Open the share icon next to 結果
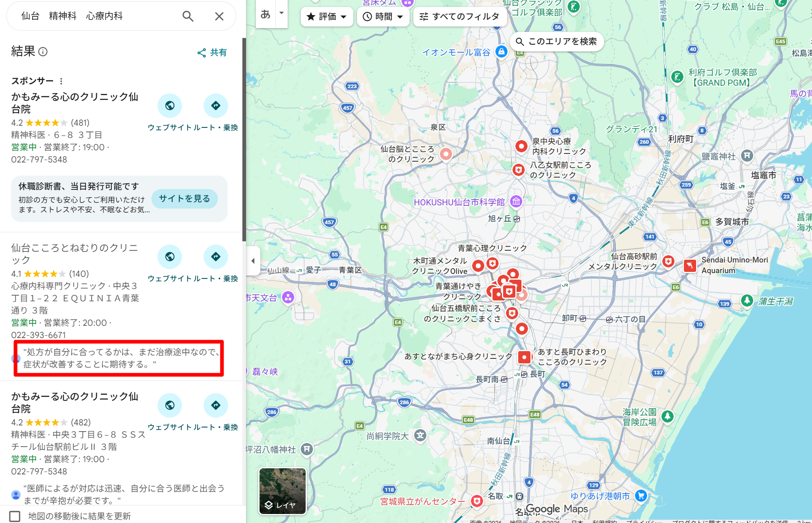 coord(202,52)
